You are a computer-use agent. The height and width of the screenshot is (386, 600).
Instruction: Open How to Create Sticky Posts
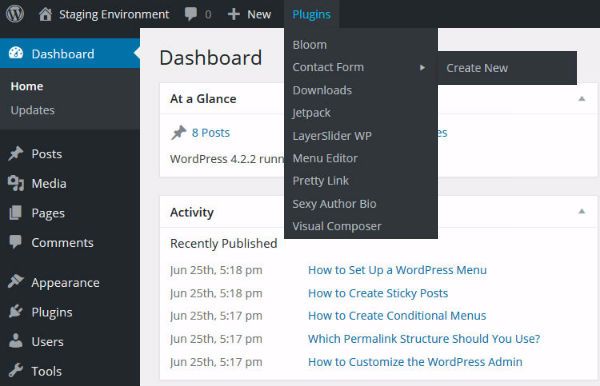pyautogui.click(x=378, y=293)
